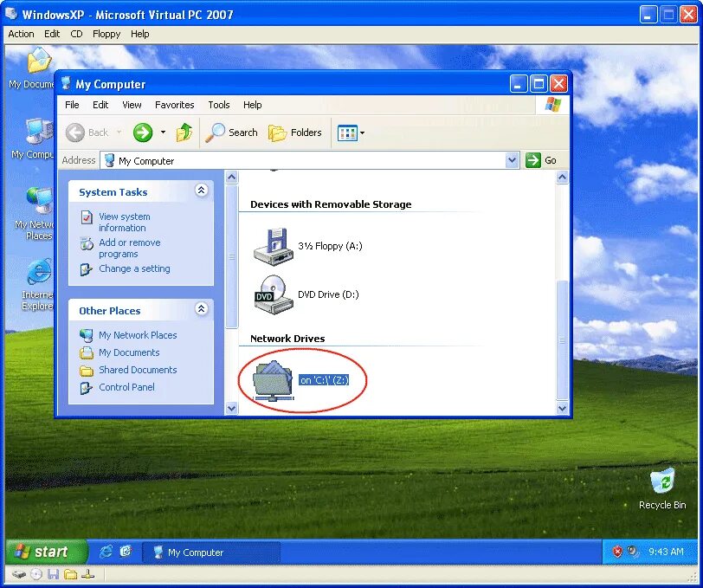Image resolution: width=703 pixels, height=588 pixels.
Task: Click the scroll down arrow of the file list
Action: click(562, 408)
